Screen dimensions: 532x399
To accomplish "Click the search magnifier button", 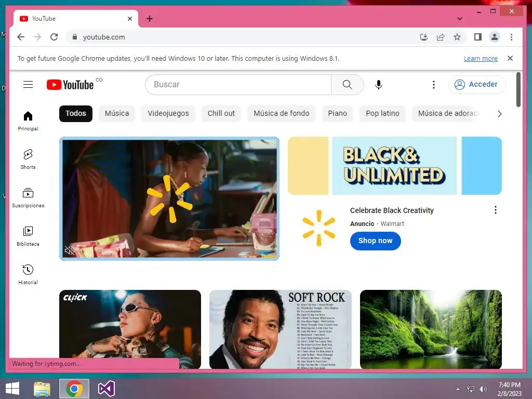I will (x=347, y=85).
